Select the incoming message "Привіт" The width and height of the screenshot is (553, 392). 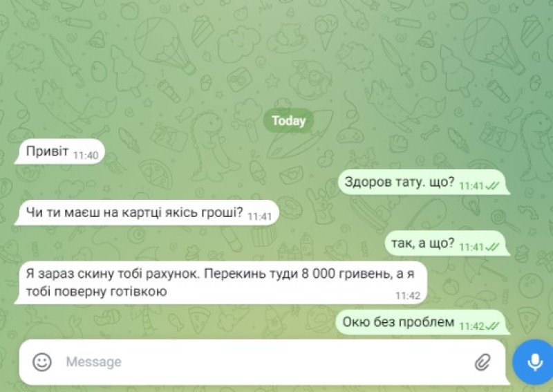click(x=59, y=152)
